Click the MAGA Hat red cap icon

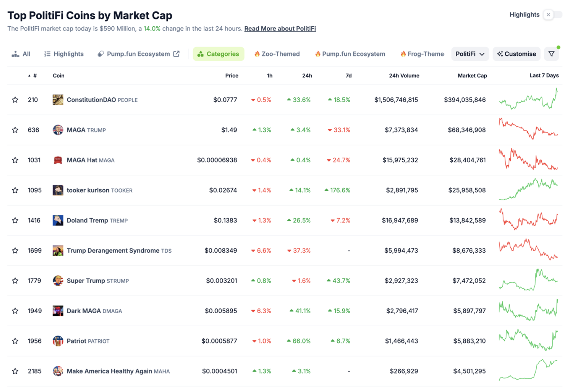point(58,160)
